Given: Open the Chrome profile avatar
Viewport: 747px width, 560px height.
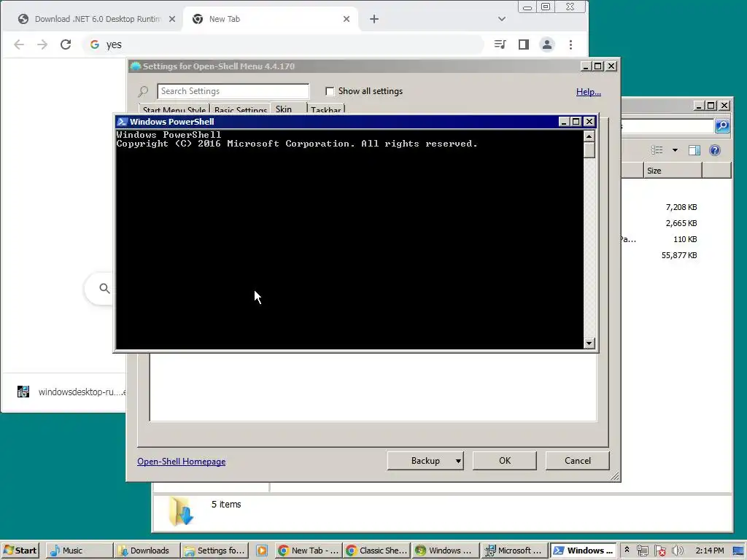Looking at the screenshot, I should [547, 44].
